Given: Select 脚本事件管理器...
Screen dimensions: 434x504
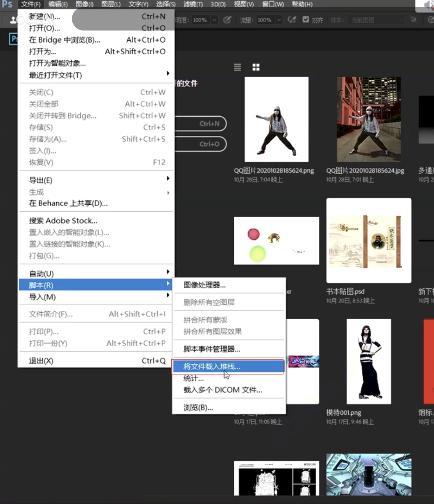Looking at the screenshot, I should pyautogui.click(x=229, y=349).
